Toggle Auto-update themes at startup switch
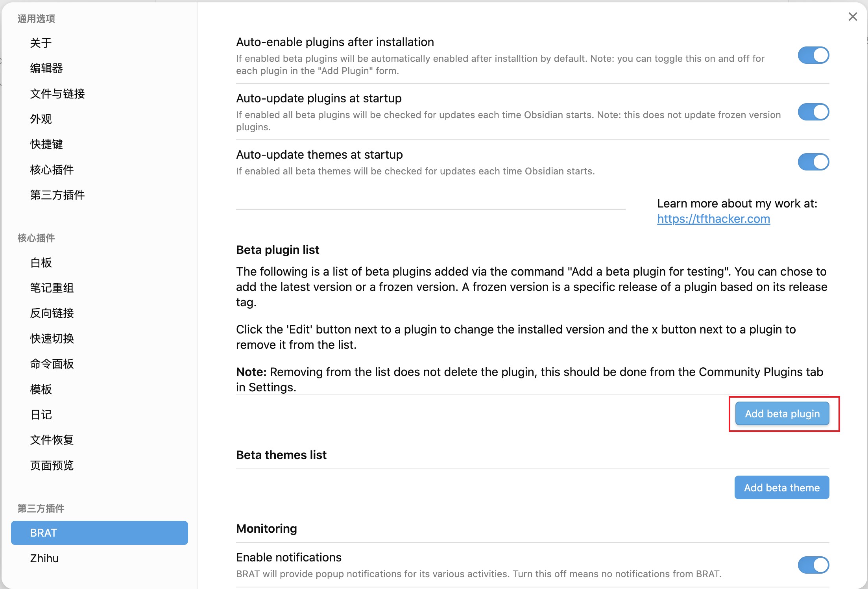The image size is (868, 589). click(x=813, y=162)
